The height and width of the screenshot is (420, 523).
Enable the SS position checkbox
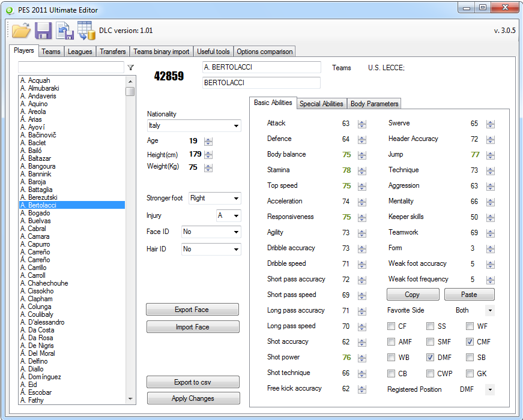coord(431,326)
